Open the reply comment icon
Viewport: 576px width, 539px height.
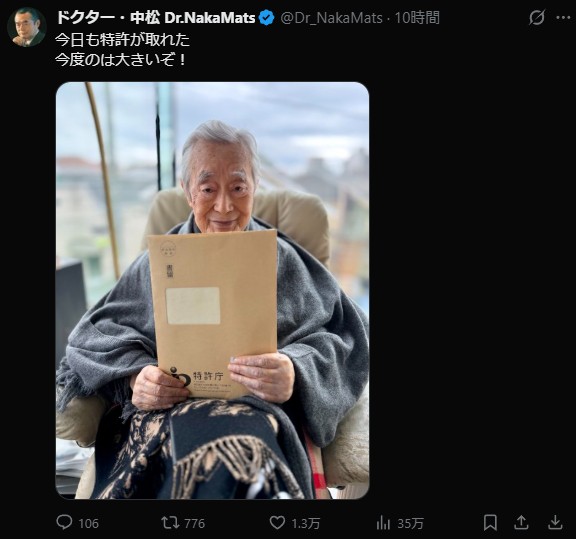64,522
